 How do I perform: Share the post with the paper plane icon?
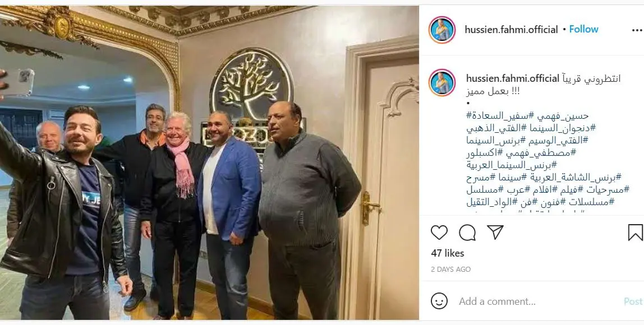point(495,232)
